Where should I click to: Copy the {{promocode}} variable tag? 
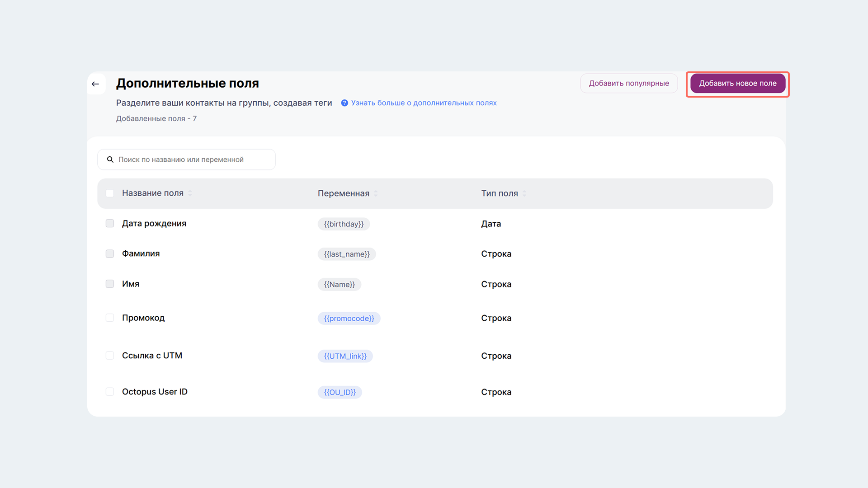click(349, 319)
